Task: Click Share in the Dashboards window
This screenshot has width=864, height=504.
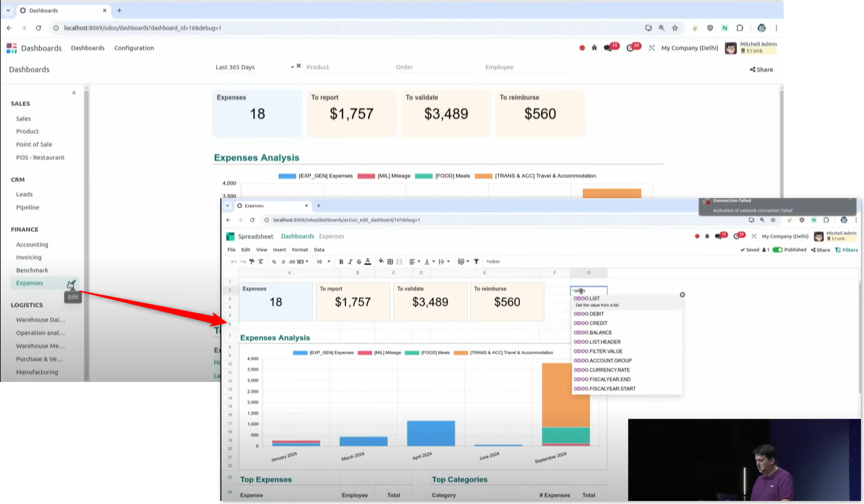Action: (762, 70)
